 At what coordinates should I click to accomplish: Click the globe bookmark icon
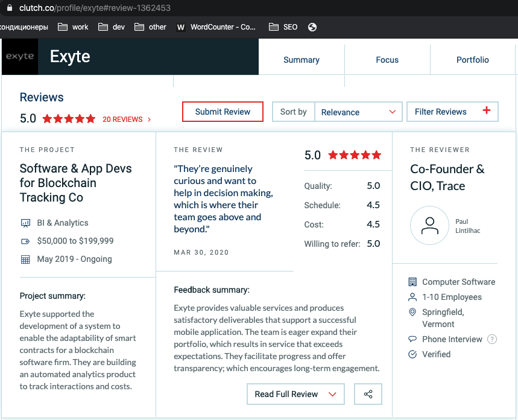click(312, 27)
